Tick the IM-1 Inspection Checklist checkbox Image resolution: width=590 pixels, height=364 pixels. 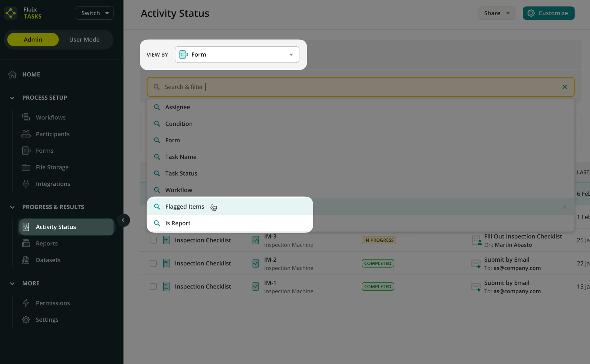point(153,287)
